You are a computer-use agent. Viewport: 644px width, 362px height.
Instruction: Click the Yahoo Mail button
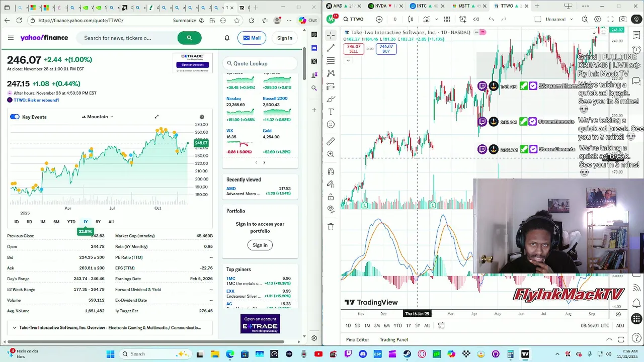[252, 38]
